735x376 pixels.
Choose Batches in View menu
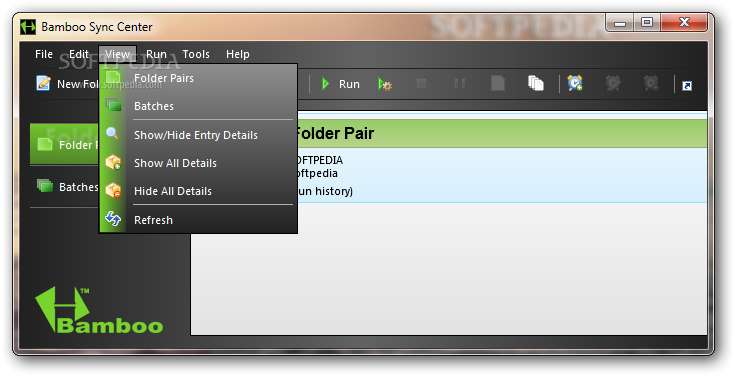click(x=198, y=106)
